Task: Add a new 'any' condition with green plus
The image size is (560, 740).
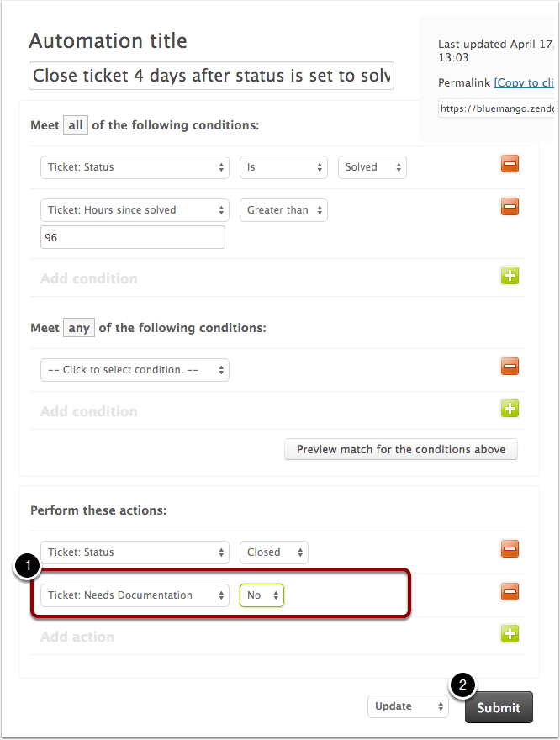Action: coord(510,408)
